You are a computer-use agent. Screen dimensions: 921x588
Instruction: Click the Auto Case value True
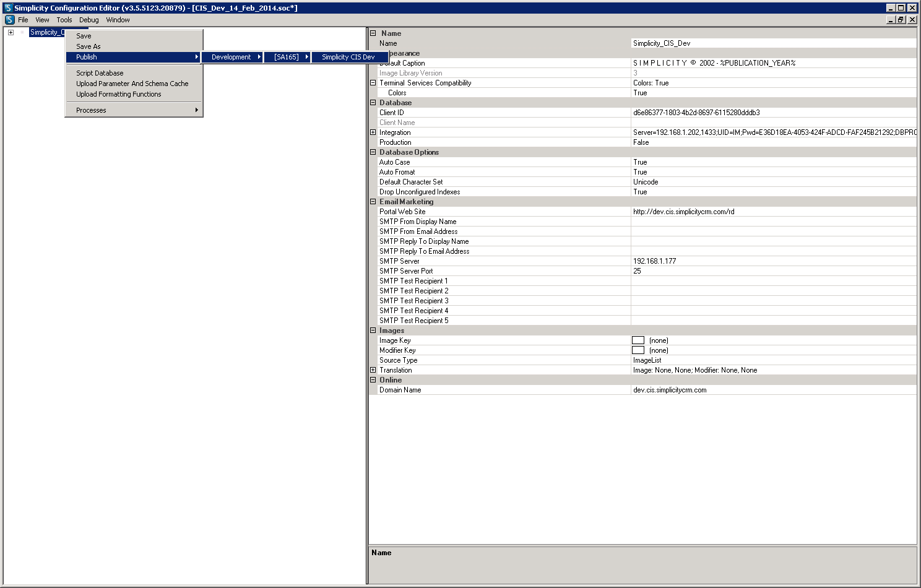(774, 162)
